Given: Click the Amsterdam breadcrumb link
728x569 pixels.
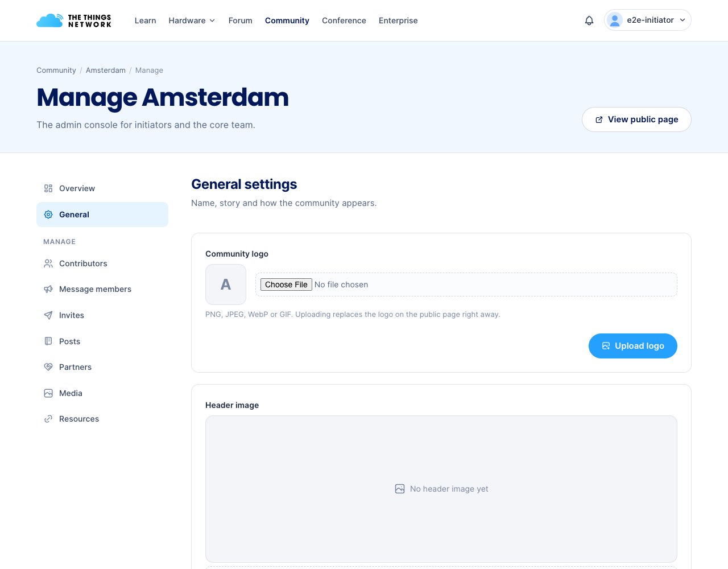Looking at the screenshot, I should [106, 70].
